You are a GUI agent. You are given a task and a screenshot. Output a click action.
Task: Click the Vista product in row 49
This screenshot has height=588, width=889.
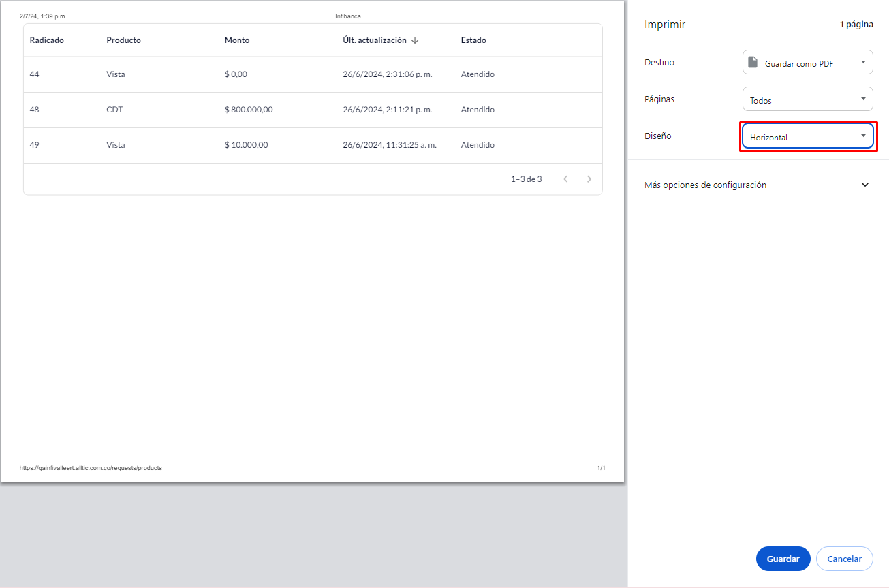coord(116,145)
